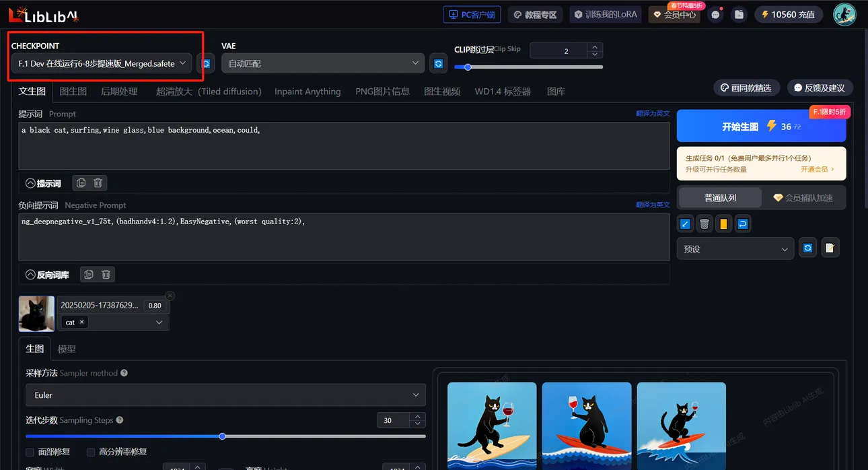Open the VAE 自动匹配 dropdown
This screenshot has height=470, width=868.
(323, 63)
